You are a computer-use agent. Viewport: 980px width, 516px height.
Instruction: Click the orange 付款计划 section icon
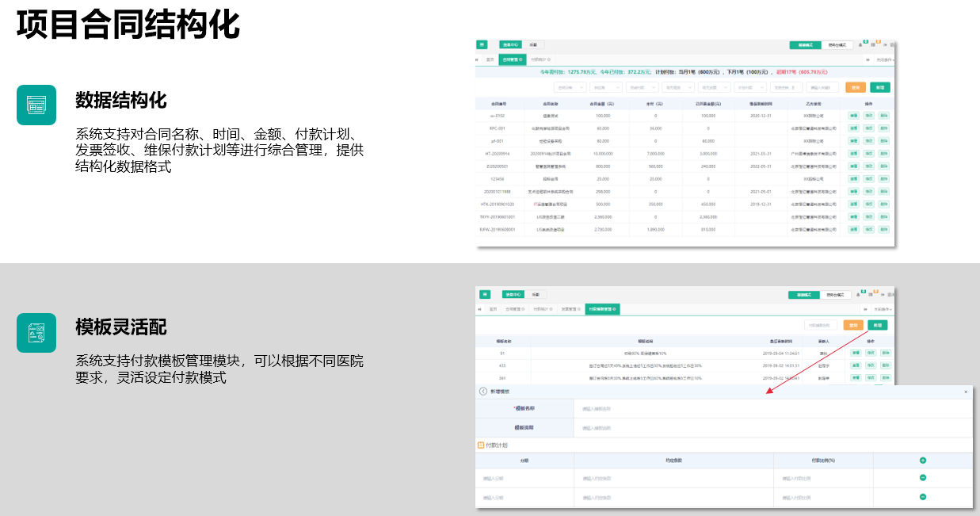click(x=481, y=445)
